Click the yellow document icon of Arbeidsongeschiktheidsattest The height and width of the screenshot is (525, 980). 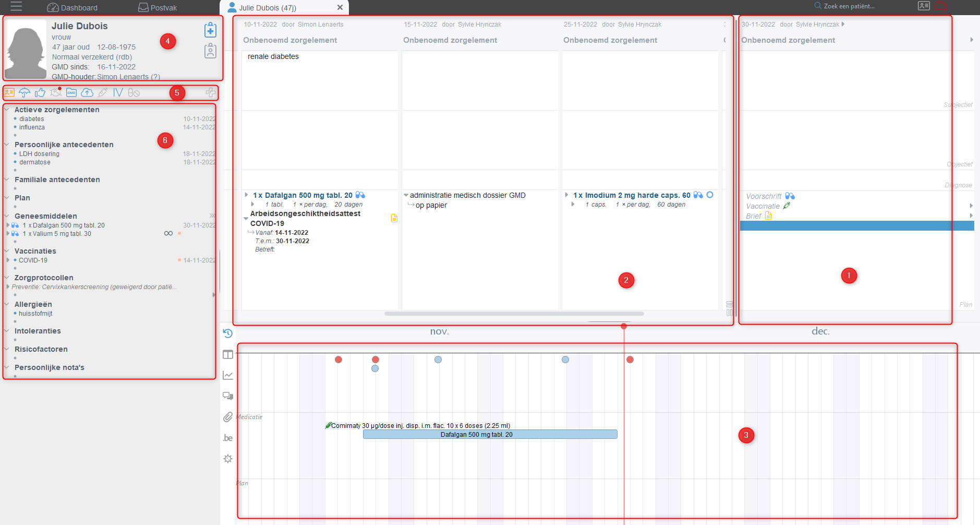point(394,218)
